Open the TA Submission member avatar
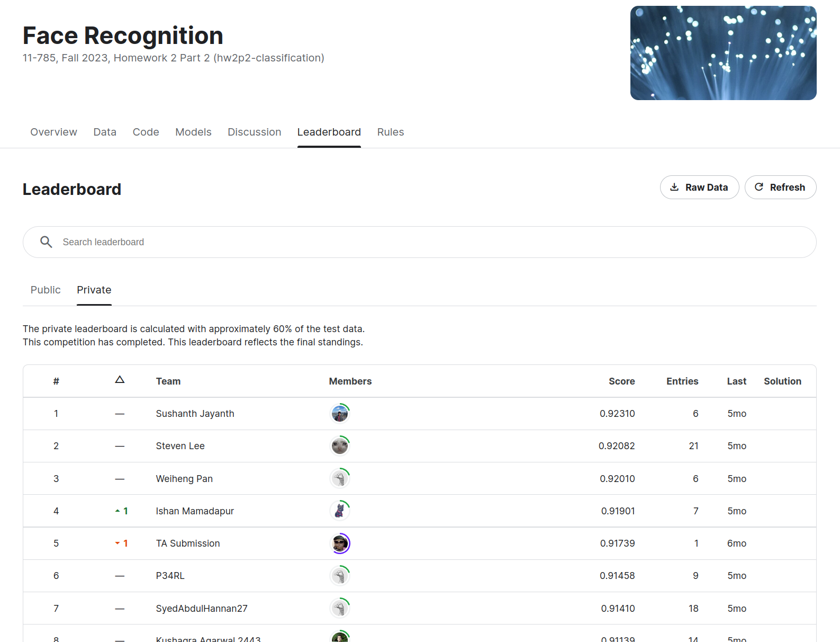 pyautogui.click(x=340, y=543)
